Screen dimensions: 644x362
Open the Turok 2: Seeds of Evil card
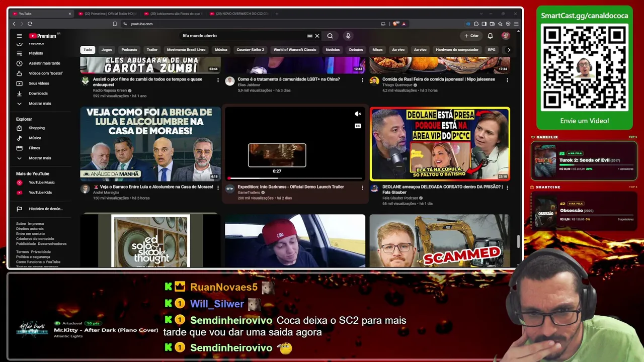pos(584,160)
